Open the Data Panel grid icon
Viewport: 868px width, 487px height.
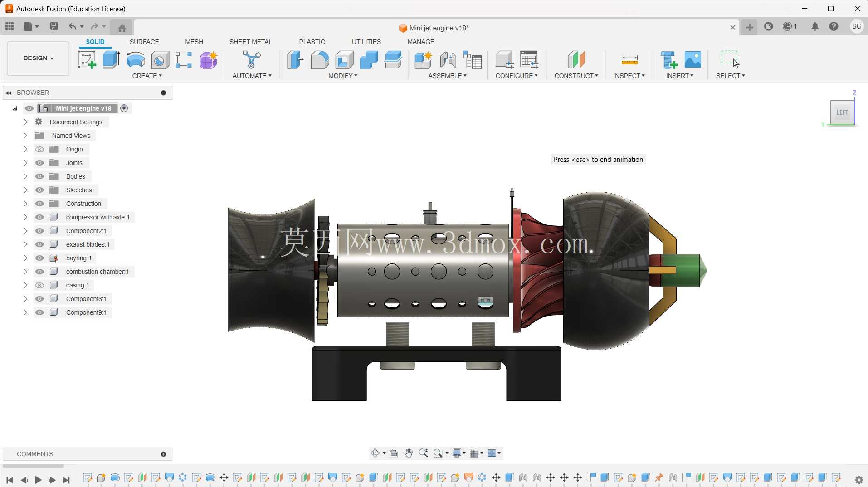pyautogui.click(x=10, y=26)
